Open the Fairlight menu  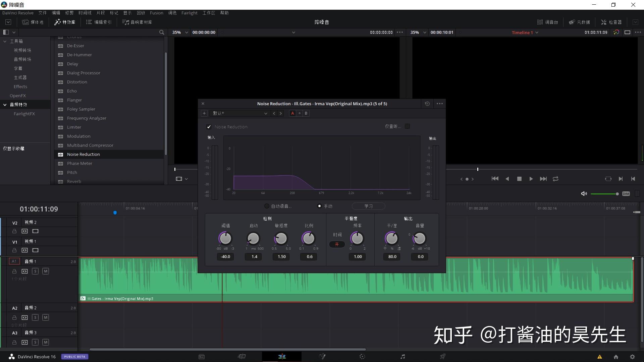(189, 13)
